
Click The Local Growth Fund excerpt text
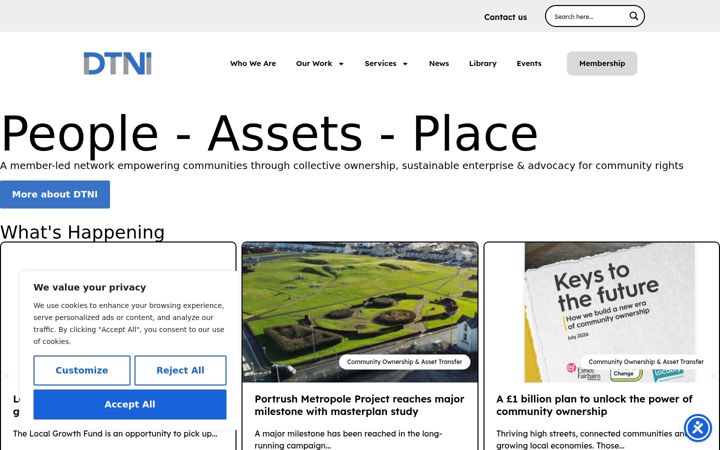point(115,433)
